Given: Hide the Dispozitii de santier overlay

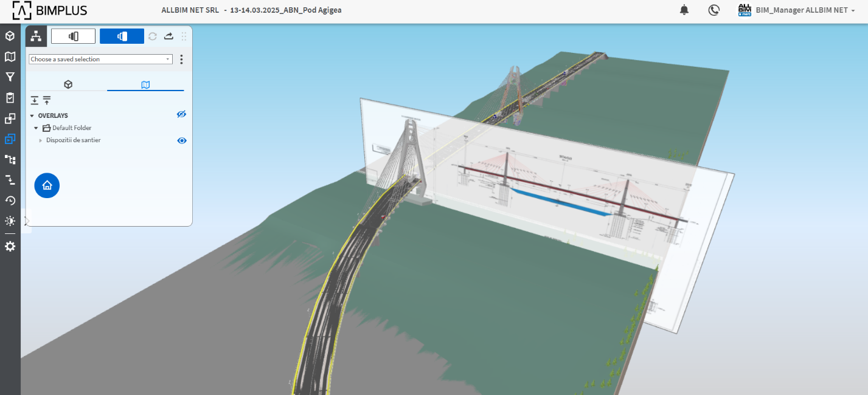Looking at the screenshot, I should point(181,140).
